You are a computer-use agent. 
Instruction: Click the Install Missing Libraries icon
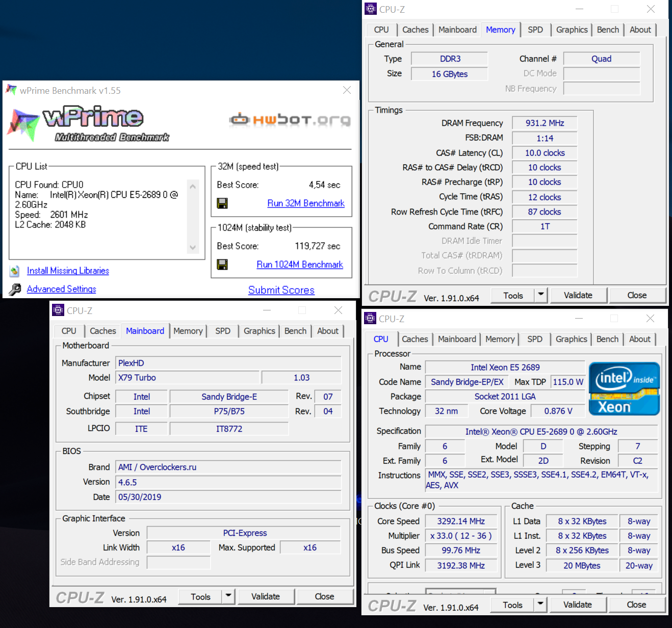[x=15, y=271]
